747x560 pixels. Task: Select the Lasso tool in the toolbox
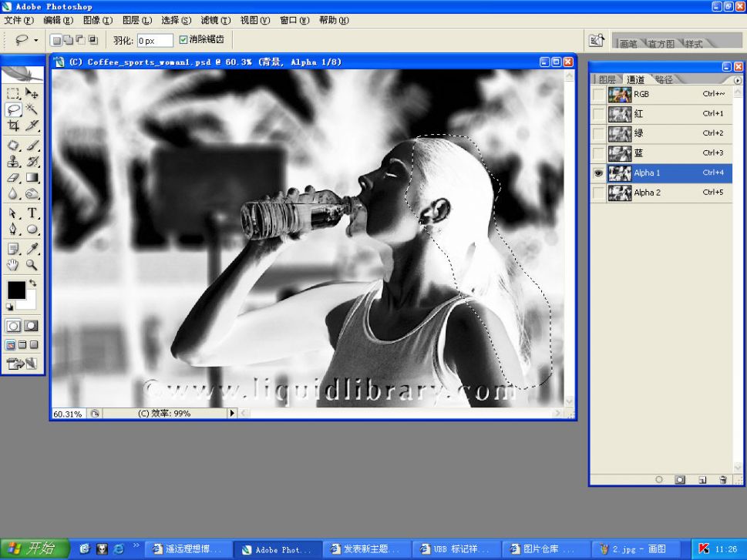tap(13, 109)
